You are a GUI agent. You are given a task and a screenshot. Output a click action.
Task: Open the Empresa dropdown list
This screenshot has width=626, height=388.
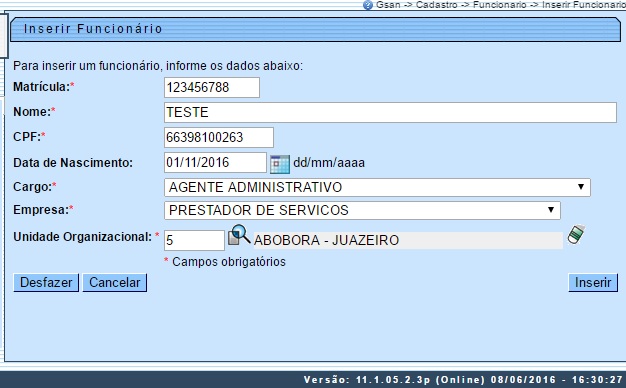click(362, 210)
